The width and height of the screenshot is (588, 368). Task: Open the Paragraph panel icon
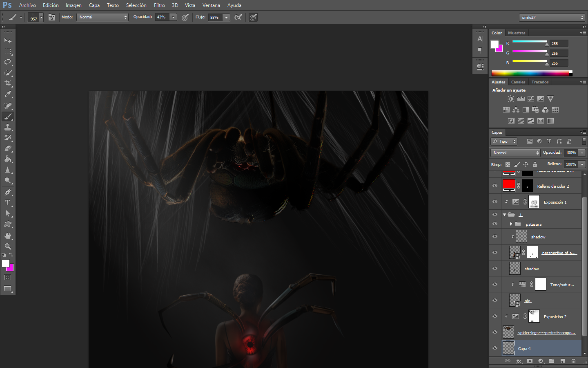[x=480, y=50]
